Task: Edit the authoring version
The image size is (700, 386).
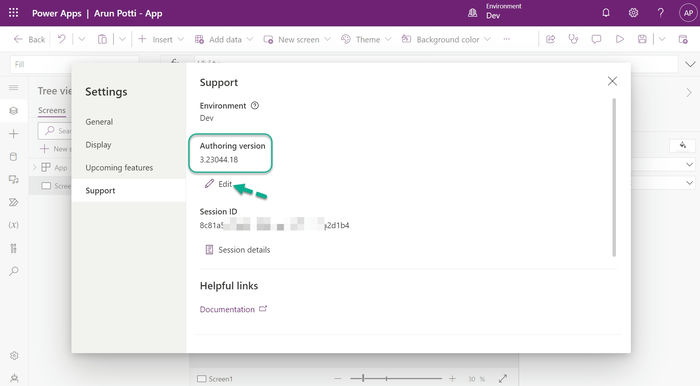Action: coord(218,184)
